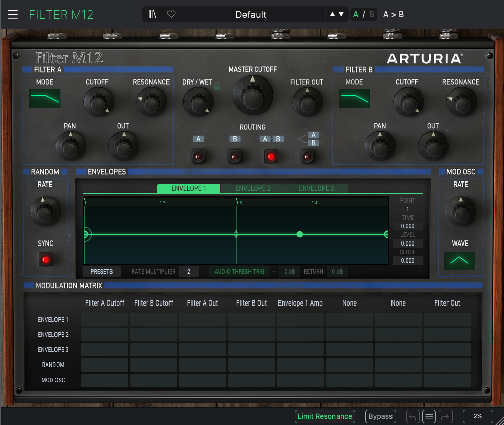This screenshot has width=504, height=425.
Task: Click the parallel A/B routing diagram
Action: coord(308,139)
